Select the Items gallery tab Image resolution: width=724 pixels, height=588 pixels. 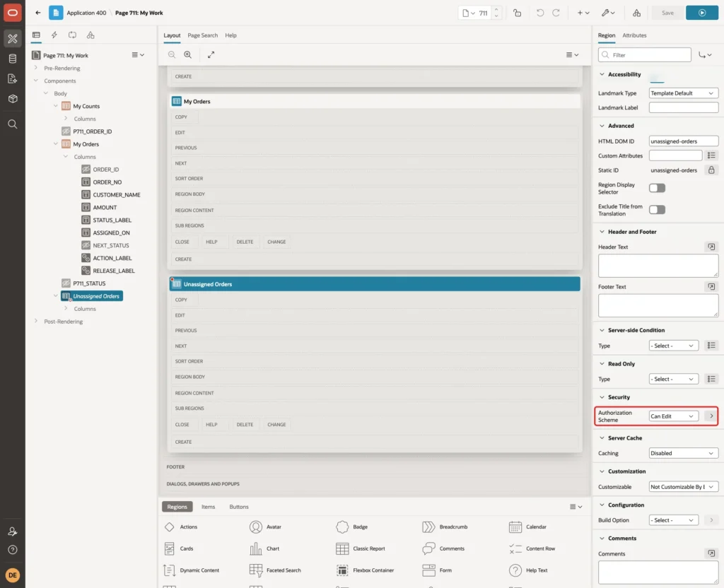(x=209, y=507)
